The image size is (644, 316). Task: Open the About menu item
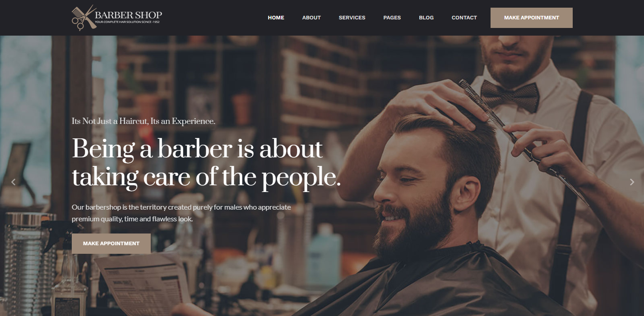point(311,18)
